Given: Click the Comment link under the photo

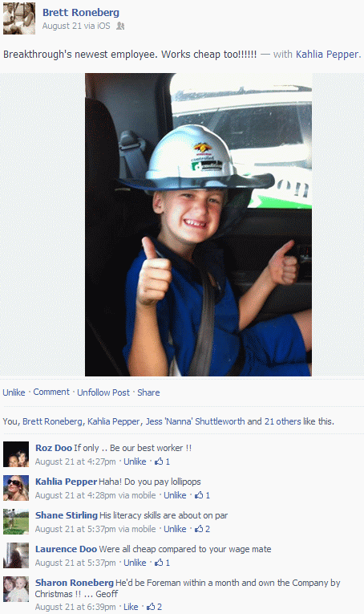Looking at the screenshot, I should [x=51, y=392].
